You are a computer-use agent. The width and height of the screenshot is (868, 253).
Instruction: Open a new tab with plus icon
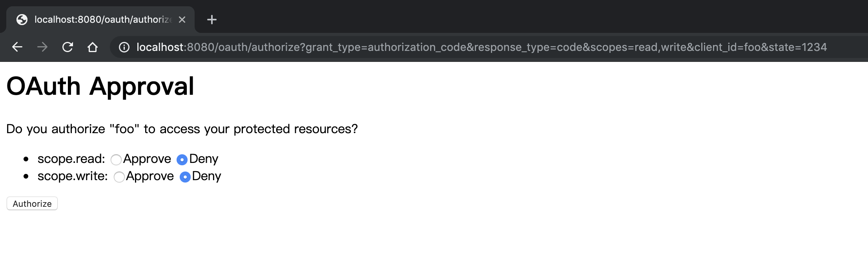click(x=212, y=20)
